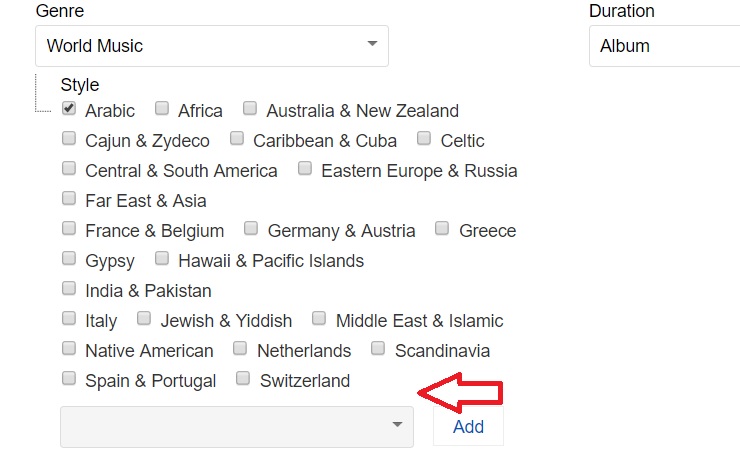Open the Genre dropdown showing World Music
Image resolution: width=740 pixels, height=470 pixels.
pos(211,46)
